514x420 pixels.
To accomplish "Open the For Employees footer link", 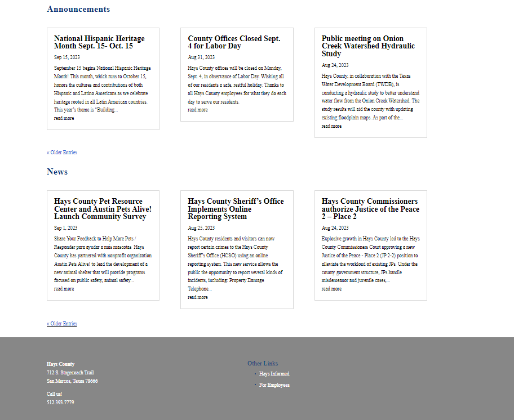I will click(274, 385).
